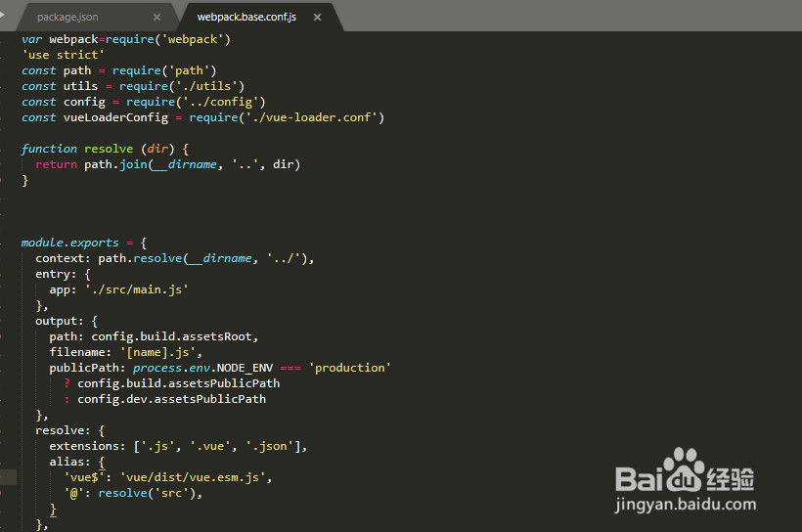Click the const utils require line

tap(133, 86)
